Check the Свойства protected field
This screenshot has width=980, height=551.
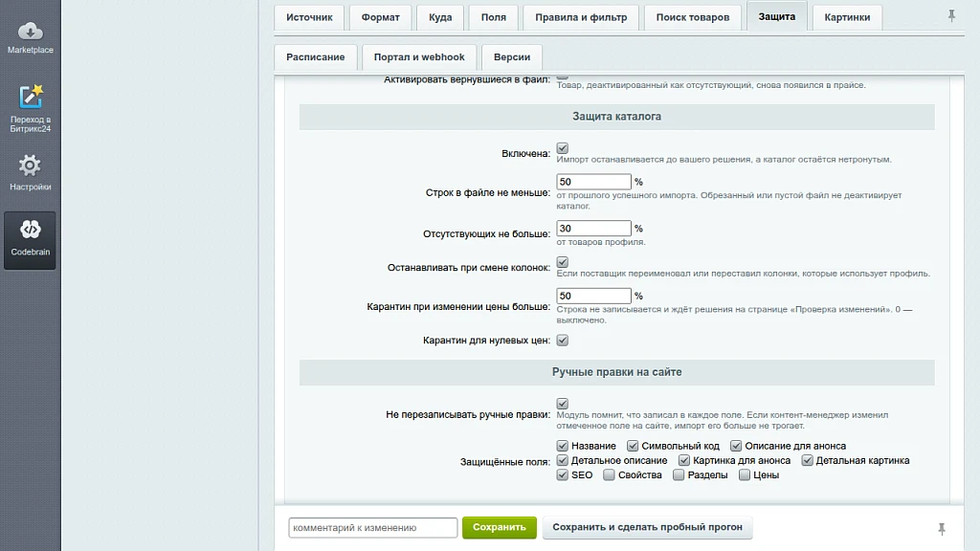609,474
